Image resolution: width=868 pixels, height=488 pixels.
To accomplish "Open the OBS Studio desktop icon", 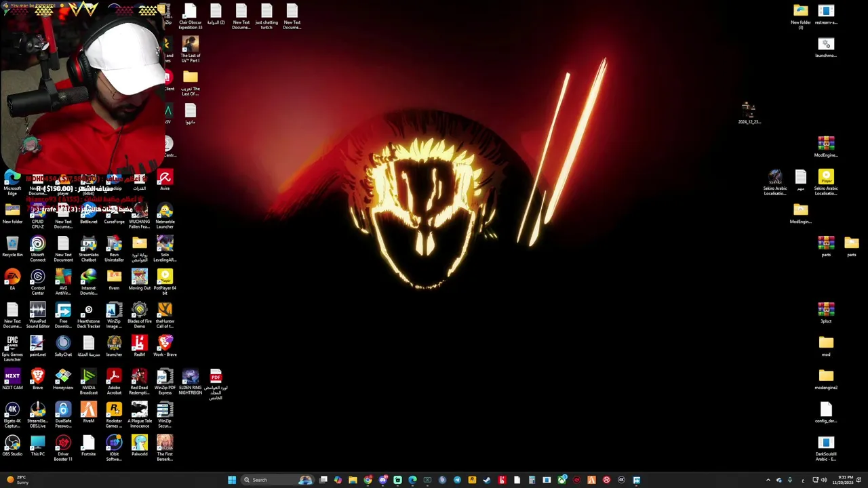I will pyautogui.click(x=12, y=446).
